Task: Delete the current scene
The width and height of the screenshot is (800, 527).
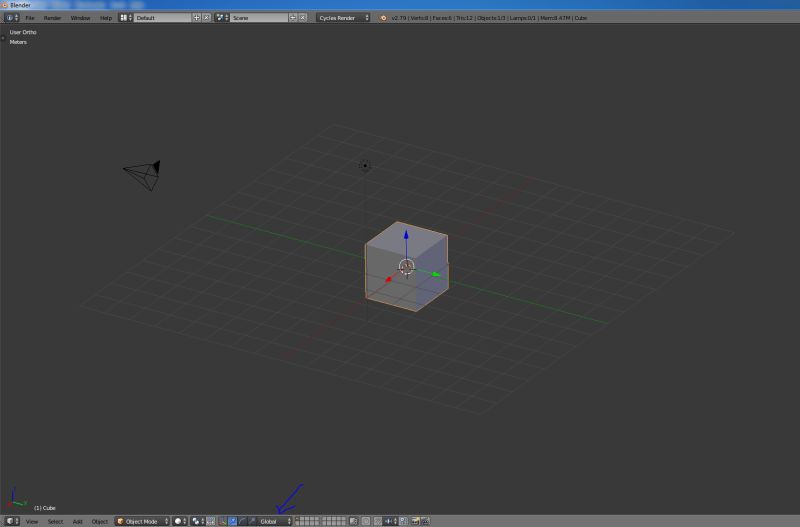Action: click(303, 18)
